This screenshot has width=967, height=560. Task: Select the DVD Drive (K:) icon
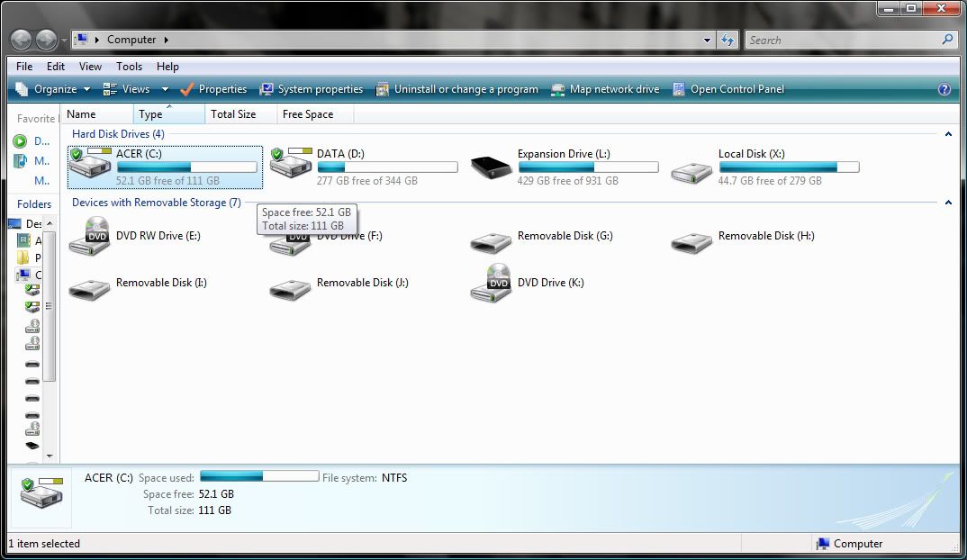click(x=491, y=283)
